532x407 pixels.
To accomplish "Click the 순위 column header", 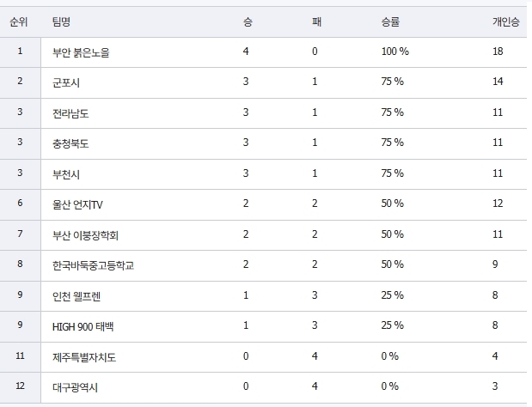I will click(x=19, y=22).
